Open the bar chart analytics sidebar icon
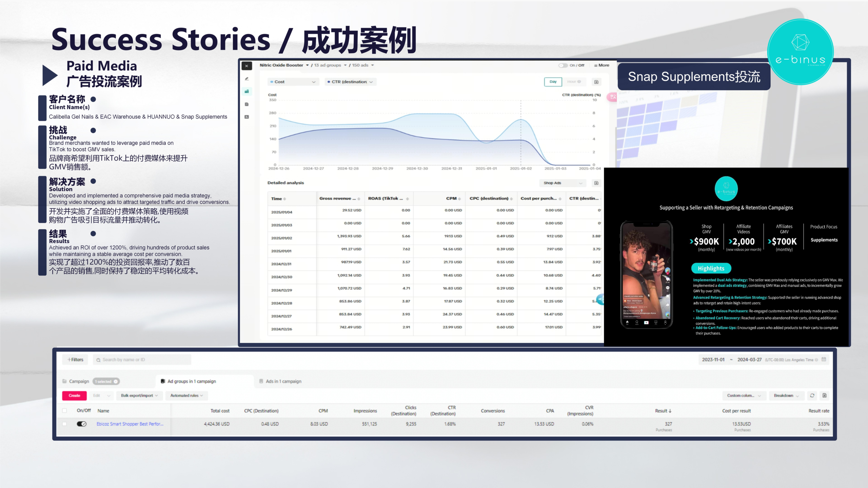The height and width of the screenshot is (488, 868). pos(247,91)
